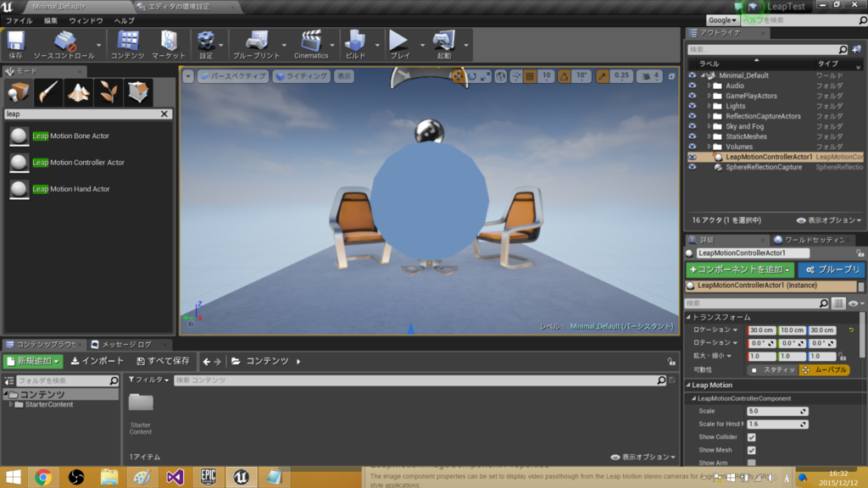Screen dimensions: 868x488
Task: Toggle grid snapping icon in viewport
Action: (x=530, y=76)
